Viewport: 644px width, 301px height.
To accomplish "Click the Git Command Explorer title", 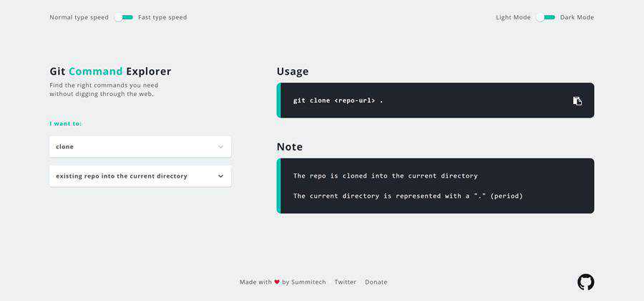I will click(x=110, y=72).
